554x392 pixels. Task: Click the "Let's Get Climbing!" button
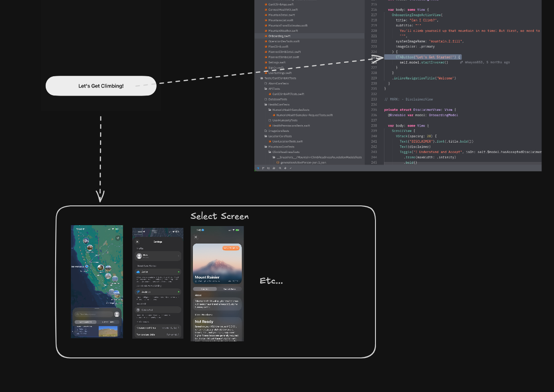pyautogui.click(x=100, y=86)
